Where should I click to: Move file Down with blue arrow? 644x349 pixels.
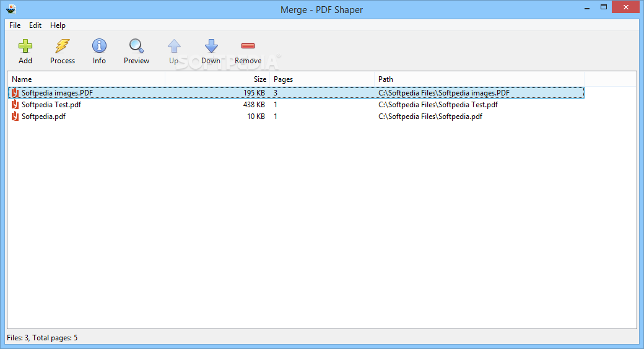pyautogui.click(x=211, y=46)
